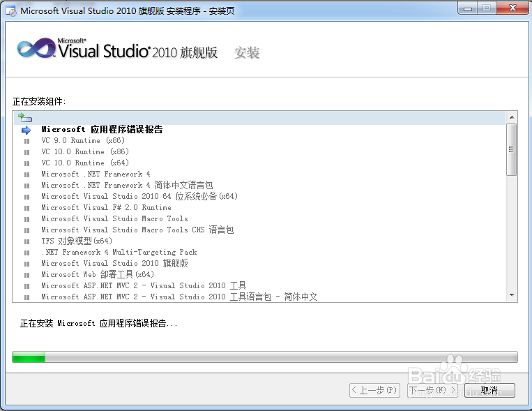Click the pending icon beside TFS 对象模型 (x64)
This screenshot has width=532, height=411.
tap(26, 241)
